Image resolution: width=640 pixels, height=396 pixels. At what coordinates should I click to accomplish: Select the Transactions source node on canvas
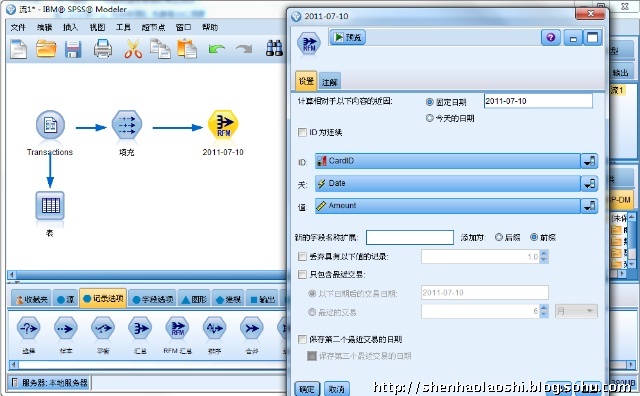click(50, 125)
